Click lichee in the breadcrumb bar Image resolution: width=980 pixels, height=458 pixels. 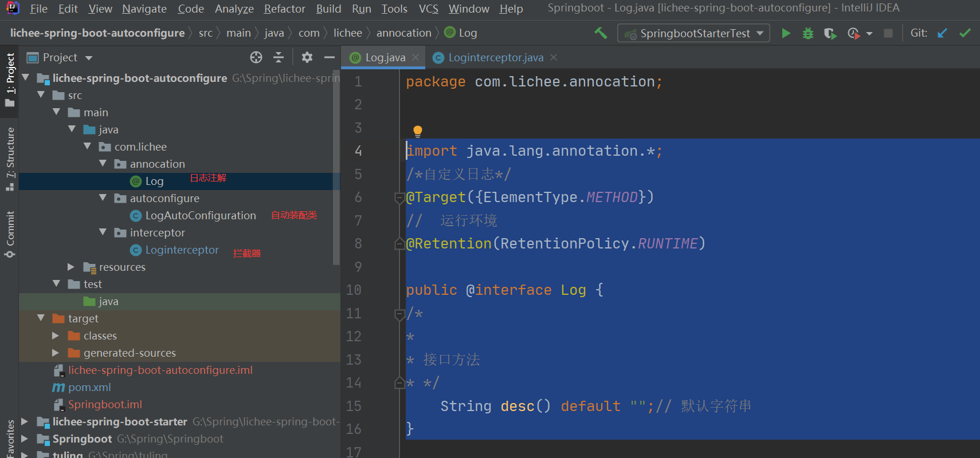tap(347, 33)
